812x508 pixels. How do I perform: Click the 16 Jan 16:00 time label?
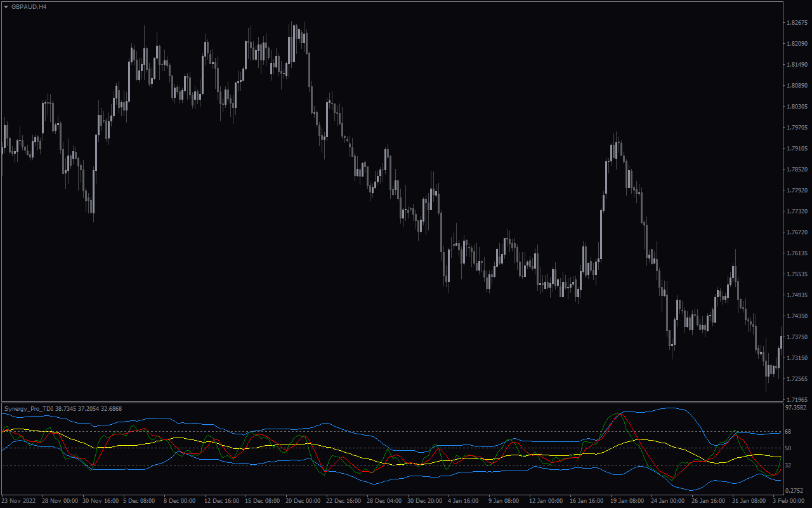[x=587, y=501]
